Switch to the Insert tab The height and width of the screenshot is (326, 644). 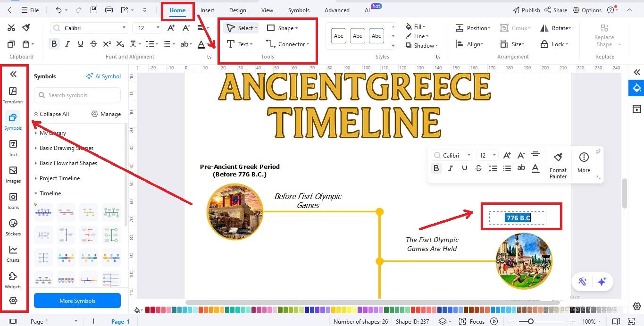(x=207, y=10)
